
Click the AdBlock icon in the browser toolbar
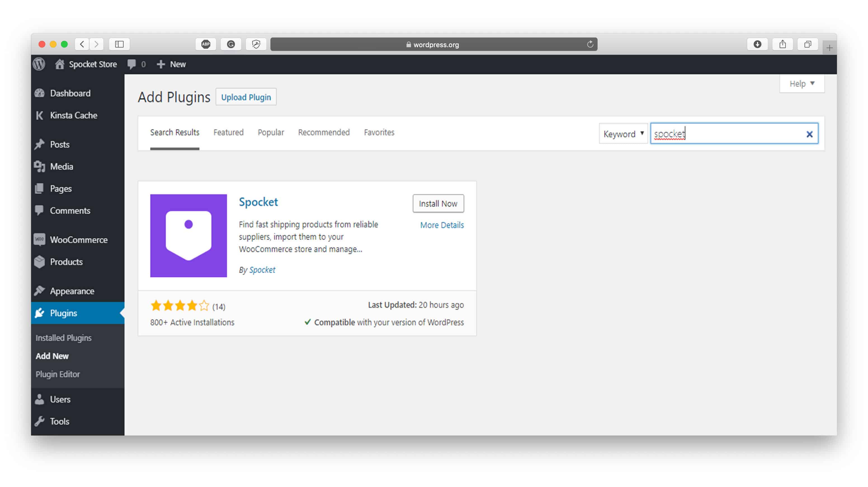[206, 44]
